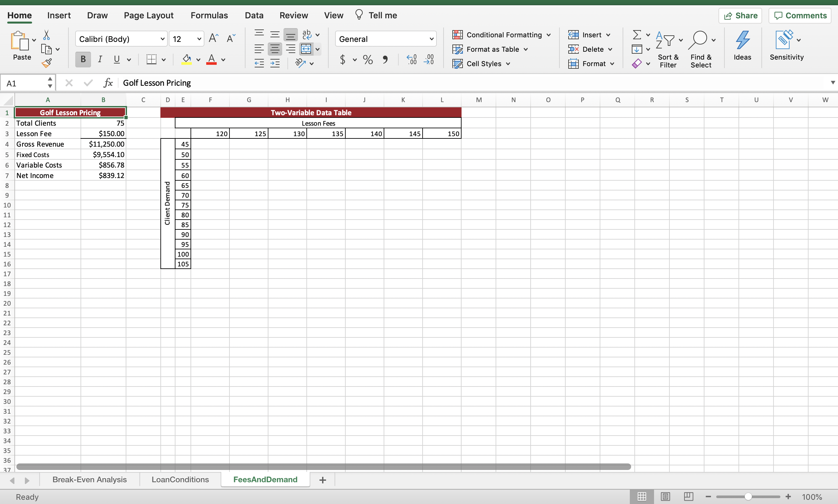
Task: Toggle Bold formatting
Action: 83,60
